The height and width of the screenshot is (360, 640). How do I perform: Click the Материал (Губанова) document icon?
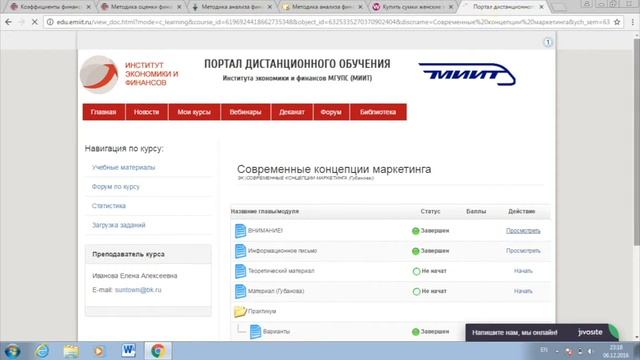pyautogui.click(x=240, y=291)
